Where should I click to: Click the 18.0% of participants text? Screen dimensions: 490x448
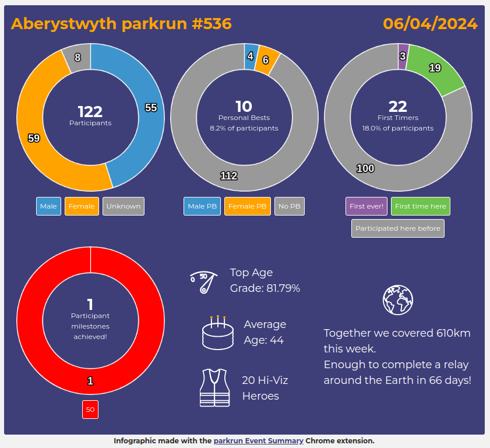pos(398,128)
